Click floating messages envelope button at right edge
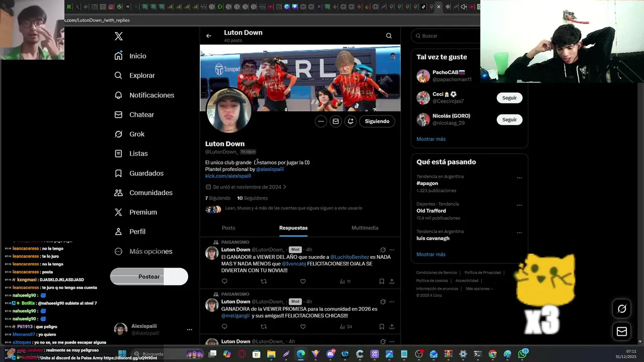644x362 pixels. tap(622, 331)
